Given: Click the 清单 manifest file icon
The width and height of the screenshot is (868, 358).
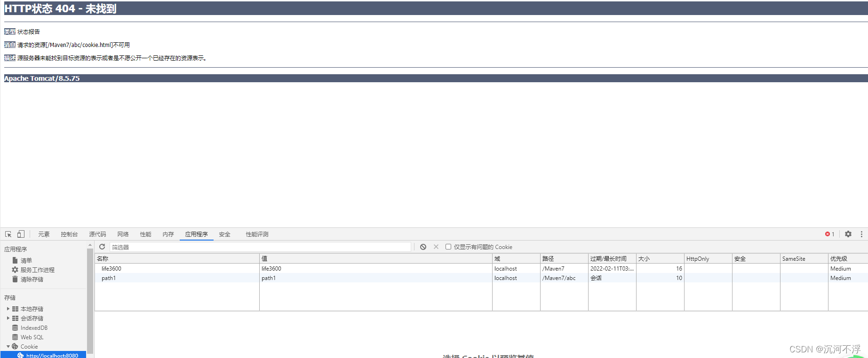Looking at the screenshot, I should pos(15,260).
